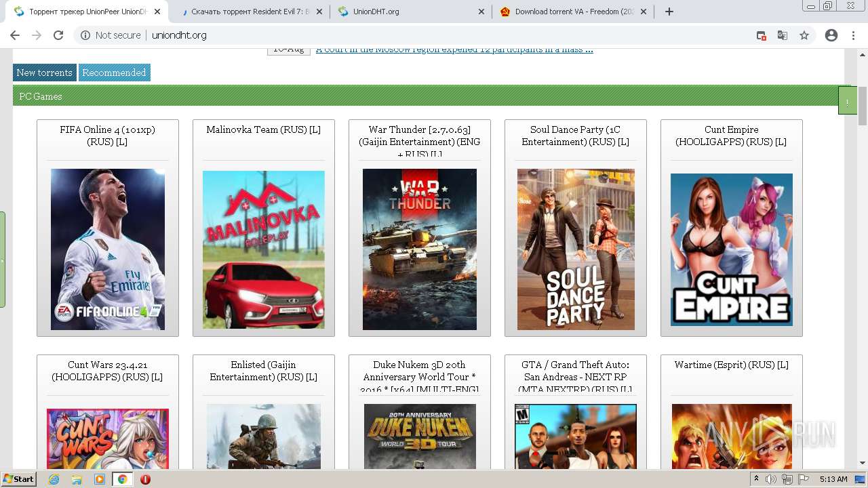Open the FIFA Online 4 torrent title
The height and width of the screenshot is (488, 868).
tap(107, 136)
